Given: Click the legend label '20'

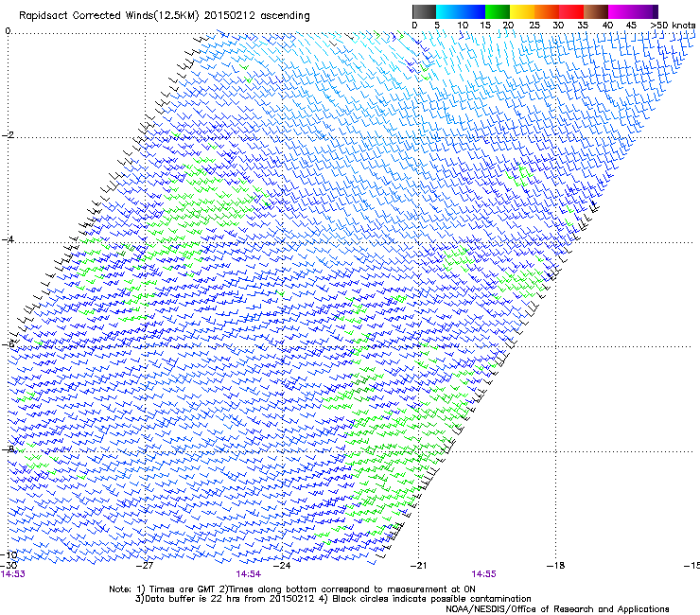Looking at the screenshot, I should [x=508, y=26].
